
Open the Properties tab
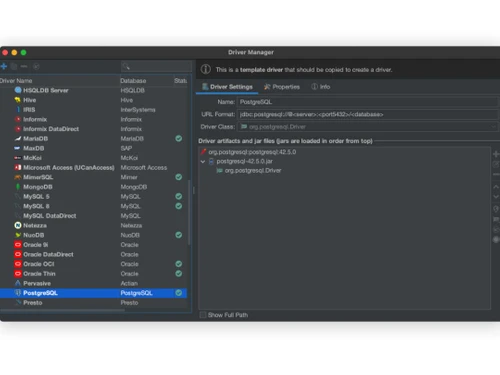point(282,87)
